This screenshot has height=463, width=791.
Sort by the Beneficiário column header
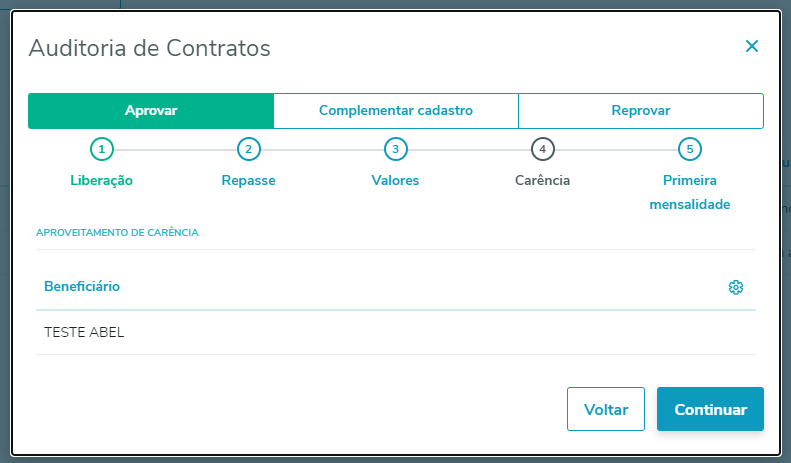pos(82,287)
